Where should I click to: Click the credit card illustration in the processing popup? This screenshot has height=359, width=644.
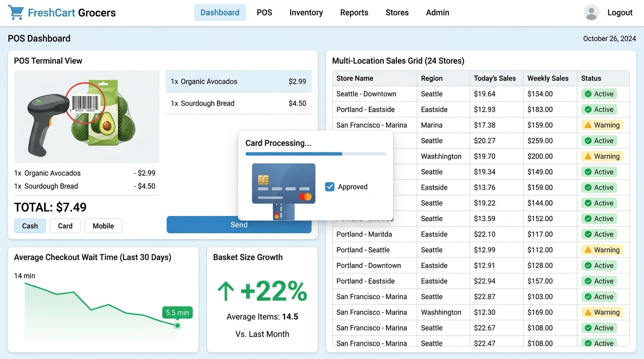pyautogui.click(x=284, y=183)
